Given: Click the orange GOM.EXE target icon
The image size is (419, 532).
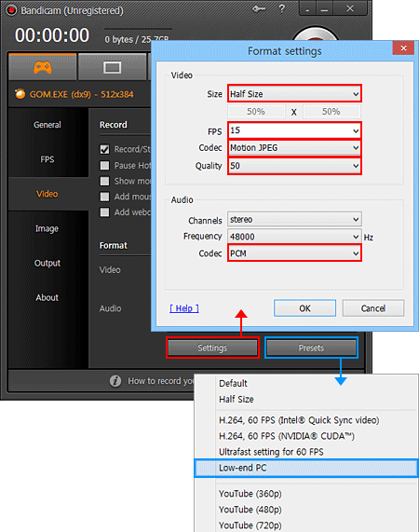Looking at the screenshot, I should click(20, 94).
